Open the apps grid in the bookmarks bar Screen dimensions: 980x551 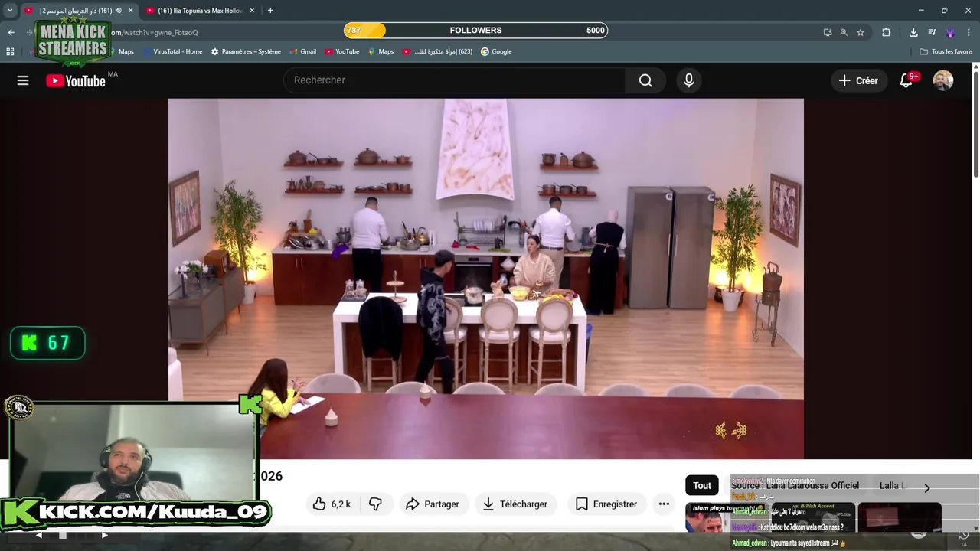[10, 51]
